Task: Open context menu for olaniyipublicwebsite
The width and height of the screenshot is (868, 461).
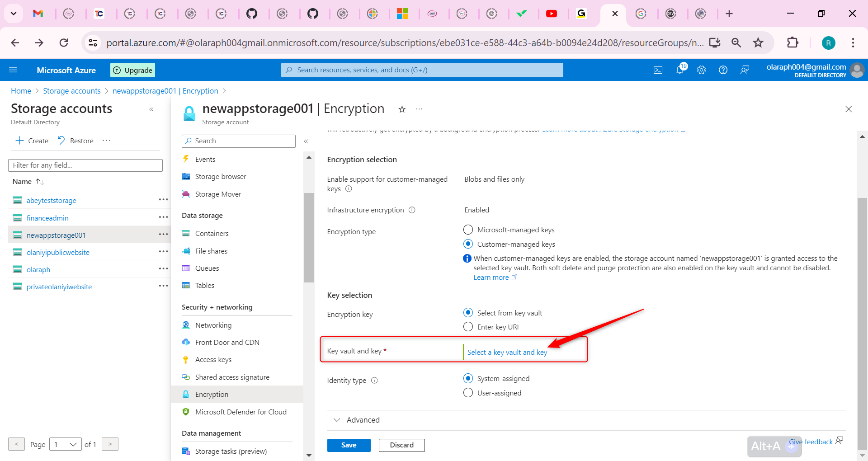Action: [x=163, y=252]
